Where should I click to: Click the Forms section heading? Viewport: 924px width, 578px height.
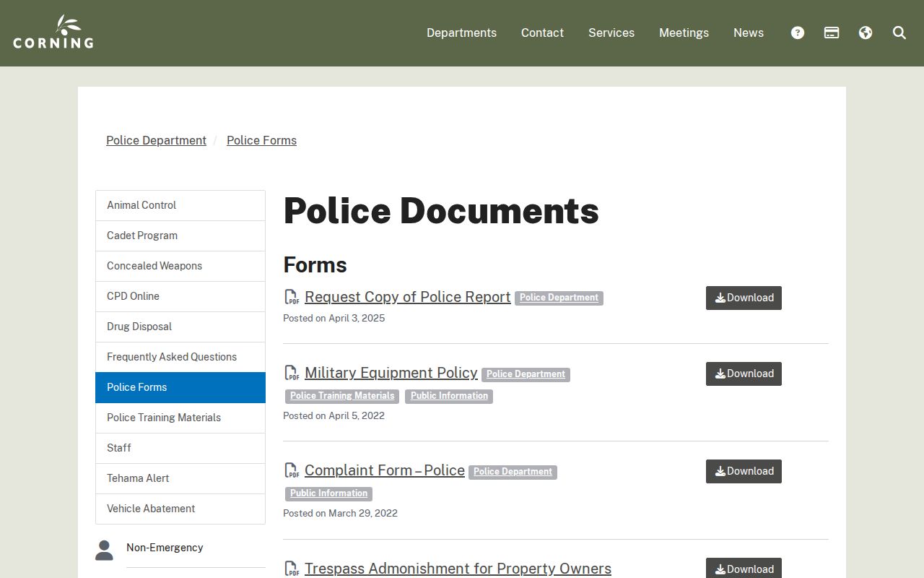(x=315, y=264)
